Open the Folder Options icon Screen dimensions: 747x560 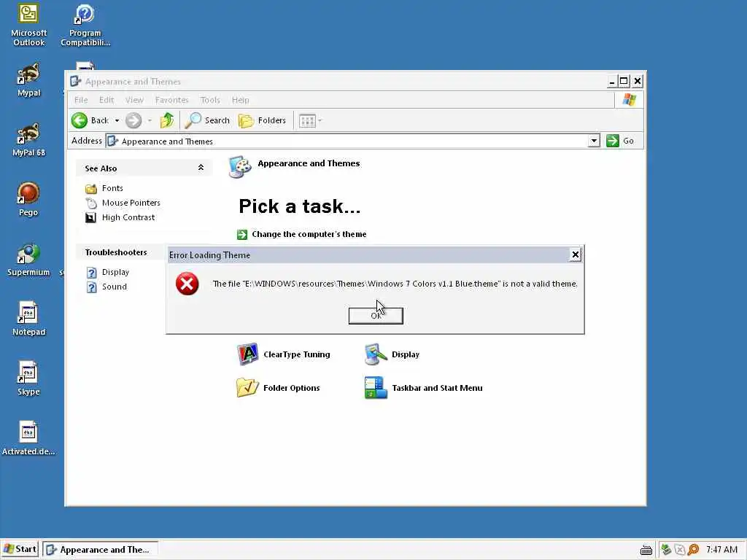[x=248, y=388]
